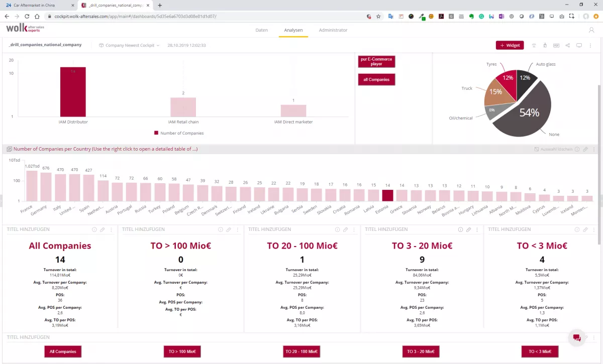Show info for the All Companies widget
603x364 pixels.
[x=94, y=229]
